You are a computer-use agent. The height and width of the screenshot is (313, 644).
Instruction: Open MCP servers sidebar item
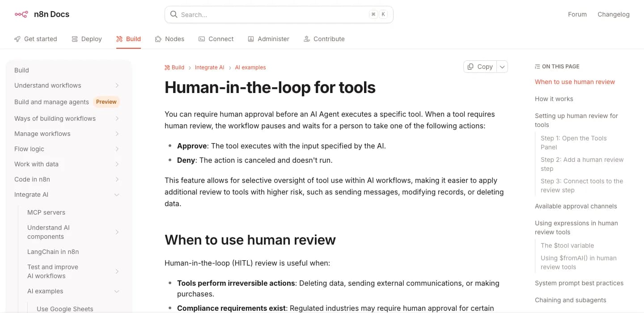tap(46, 212)
